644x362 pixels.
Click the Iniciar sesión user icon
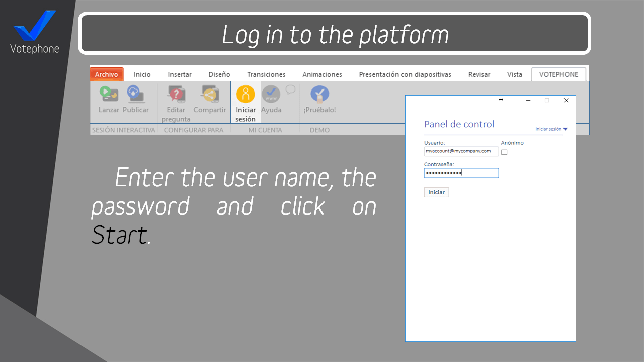click(x=246, y=94)
